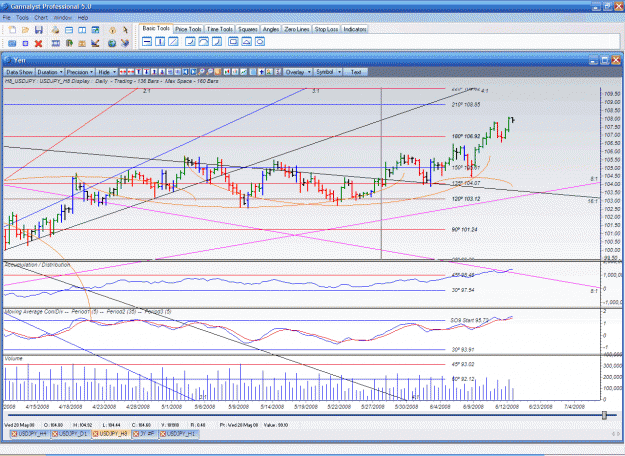Click the small blue square icon in lower toolbar
This screenshot has height=456, width=625.
(x=25, y=43)
